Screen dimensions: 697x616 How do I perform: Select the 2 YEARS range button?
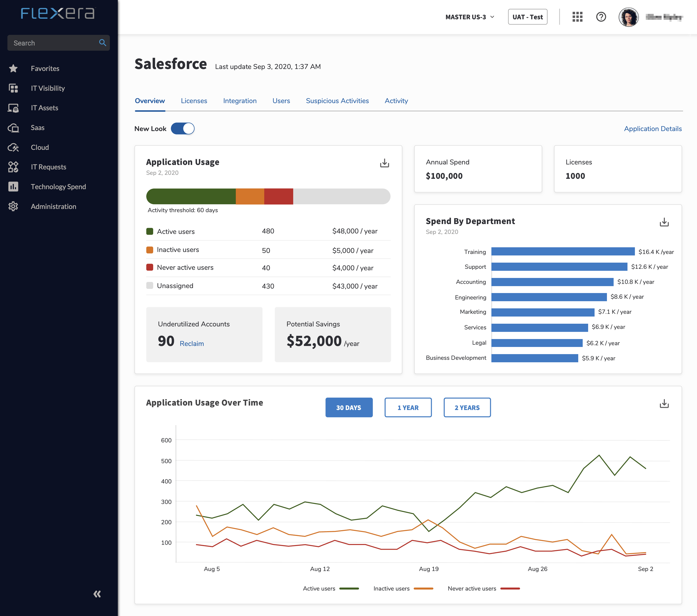pos(467,407)
